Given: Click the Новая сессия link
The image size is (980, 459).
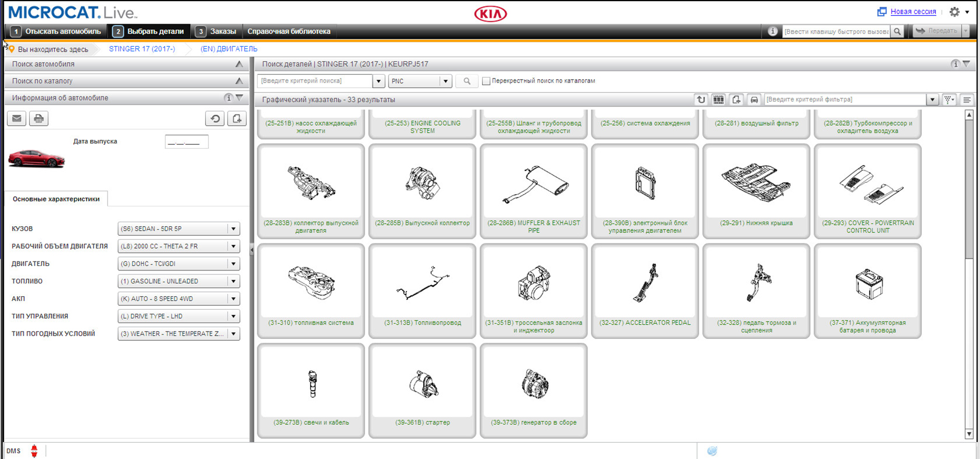Looking at the screenshot, I should tap(913, 12).
